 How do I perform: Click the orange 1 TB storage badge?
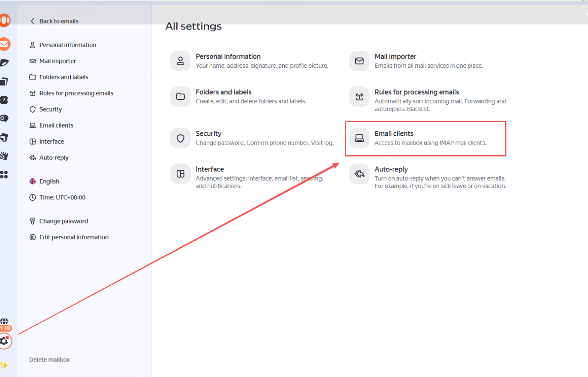(x=5, y=328)
